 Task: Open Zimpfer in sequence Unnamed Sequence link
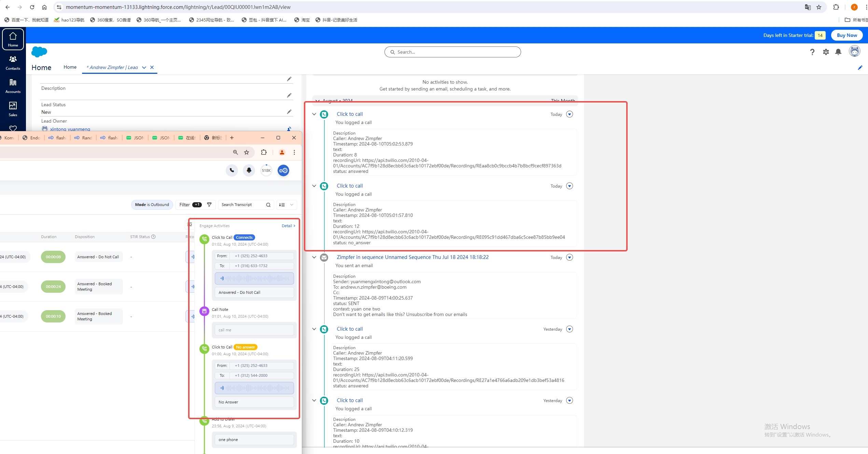pyautogui.click(x=412, y=257)
